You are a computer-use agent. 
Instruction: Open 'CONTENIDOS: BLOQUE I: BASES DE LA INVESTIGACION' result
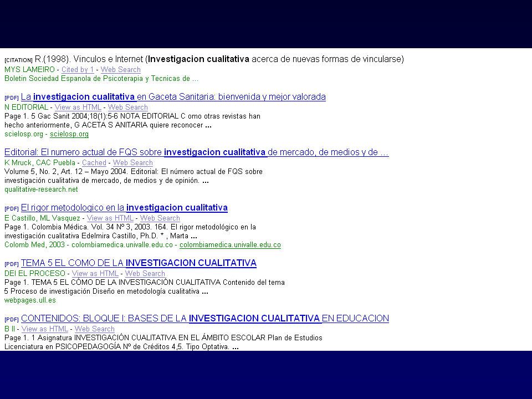(x=205, y=319)
